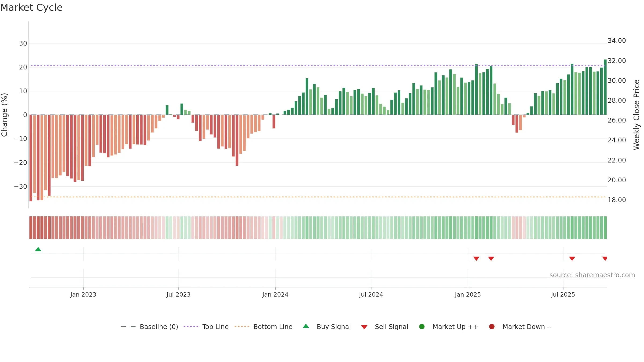Image resolution: width=644 pixels, height=362 pixels.
Task: Click the Change (%) axis title
Action: click(x=4, y=115)
